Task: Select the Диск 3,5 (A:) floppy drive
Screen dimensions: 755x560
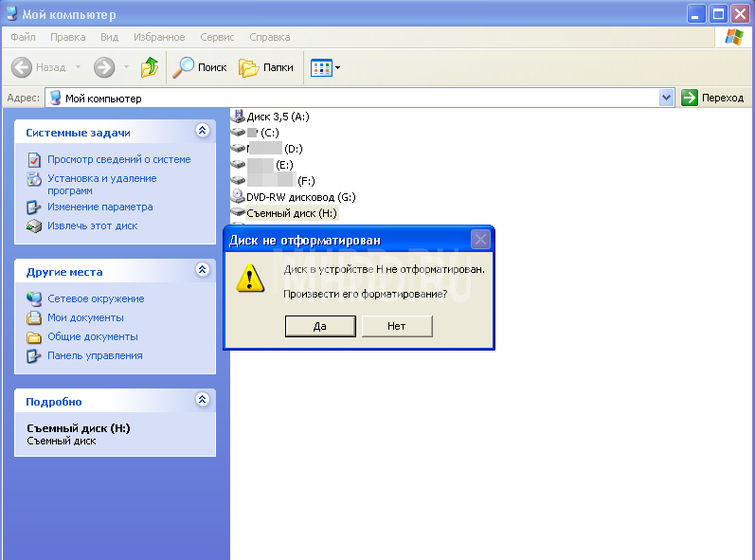Action: 277,117
